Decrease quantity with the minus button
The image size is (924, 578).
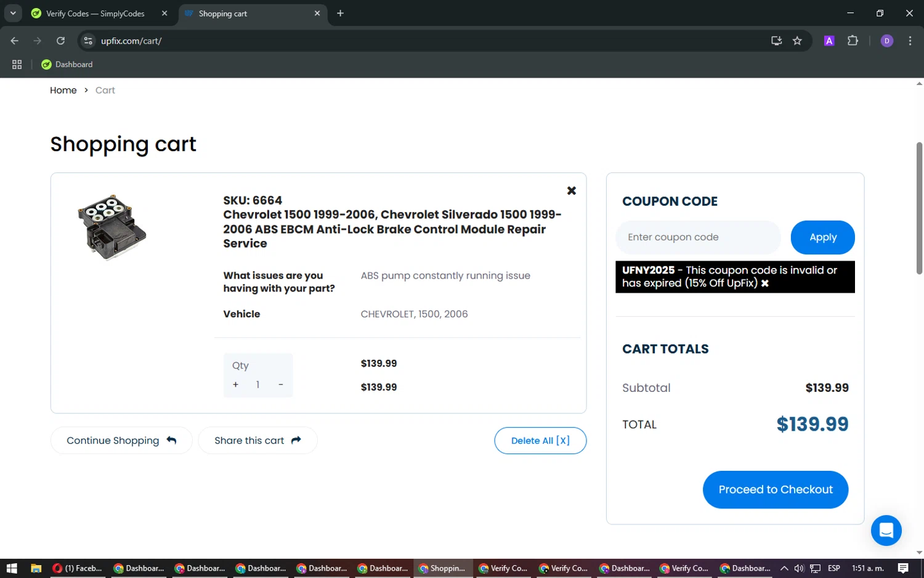(x=281, y=385)
